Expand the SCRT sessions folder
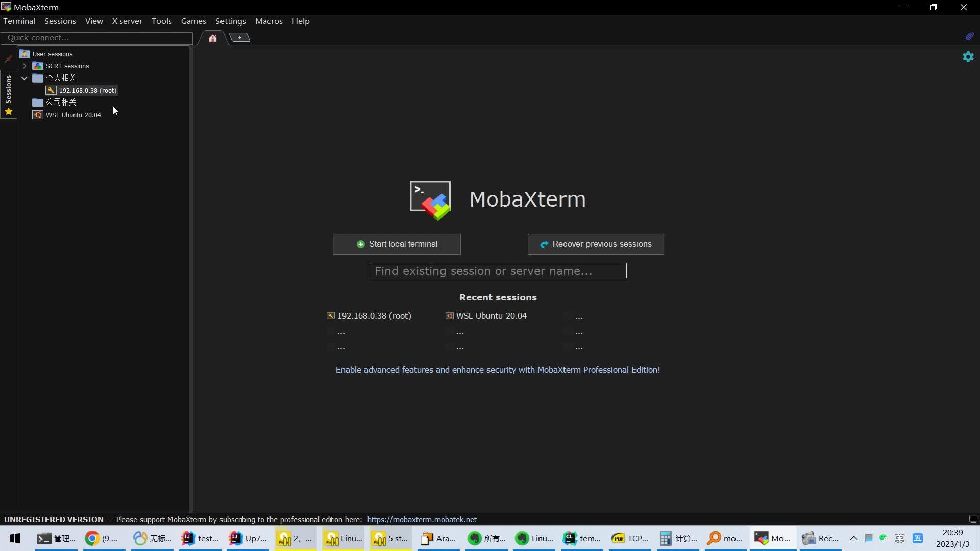Viewport: 980px width, 551px height. [24, 66]
